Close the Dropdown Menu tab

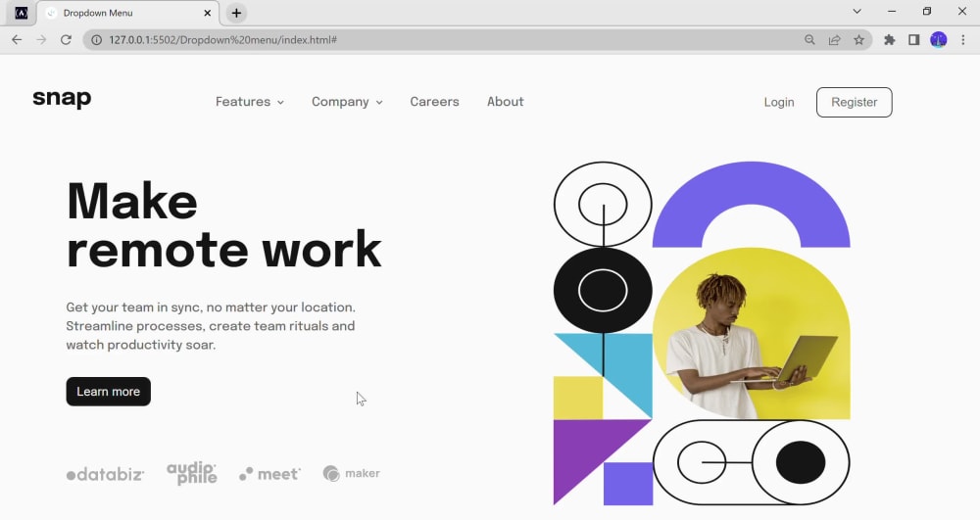pyautogui.click(x=208, y=13)
